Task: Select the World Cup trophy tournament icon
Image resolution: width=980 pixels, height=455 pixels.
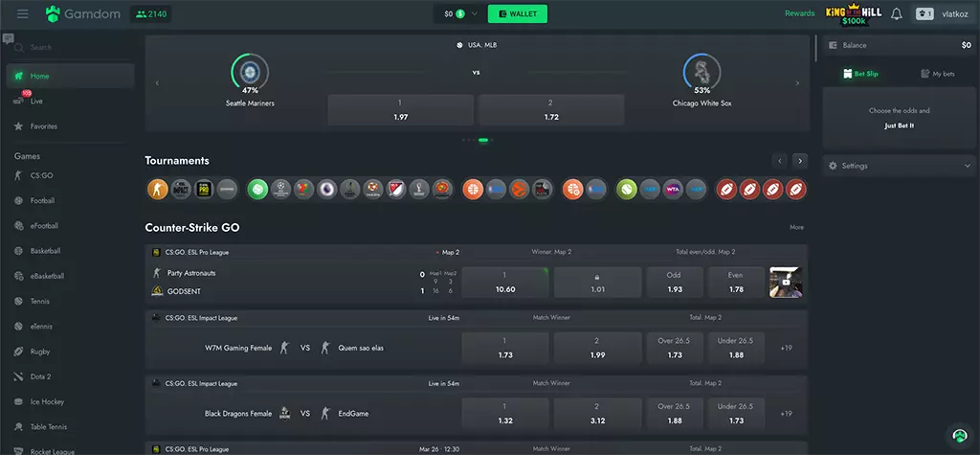Action: click(419, 189)
